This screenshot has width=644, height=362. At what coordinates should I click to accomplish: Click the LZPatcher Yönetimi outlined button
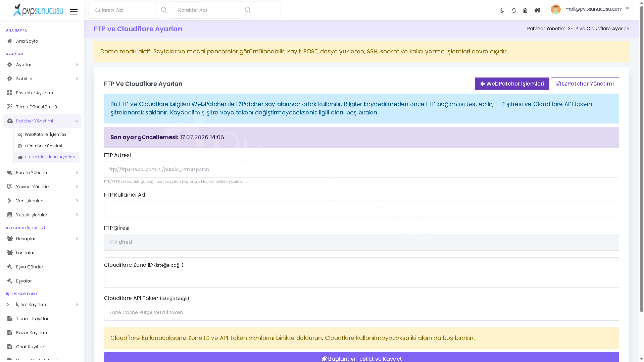[585, 84]
